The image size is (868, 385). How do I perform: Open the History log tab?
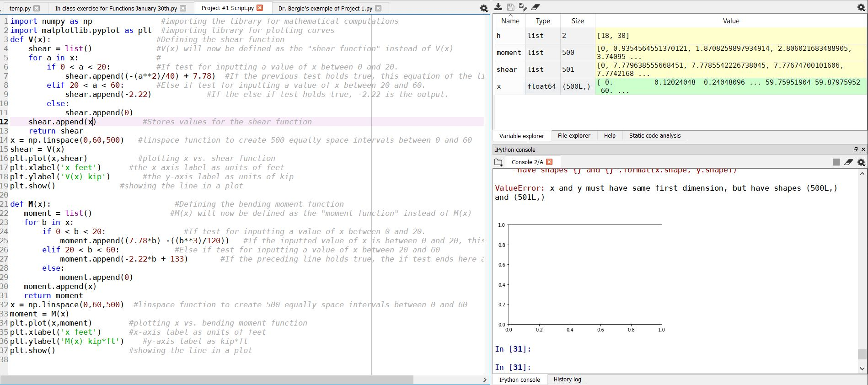point(567,380)
